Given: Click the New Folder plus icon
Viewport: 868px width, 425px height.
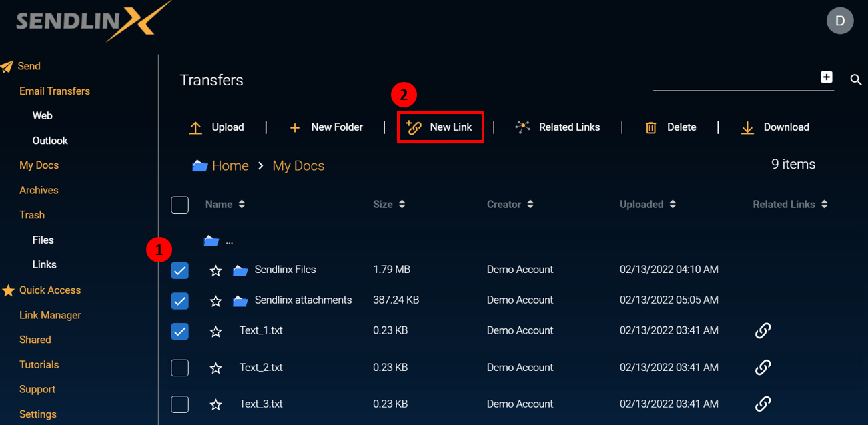Looking at the screenshot, I should [x=295, y=128].
